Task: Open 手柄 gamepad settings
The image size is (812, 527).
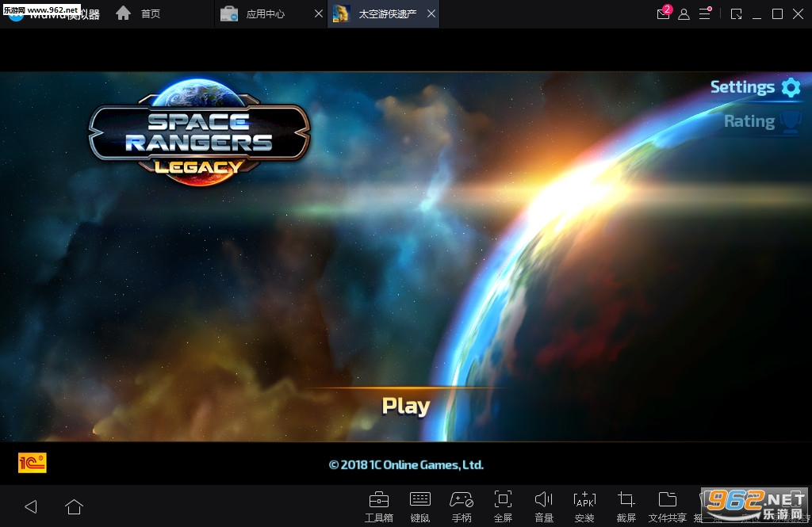Action: point(462,507)
